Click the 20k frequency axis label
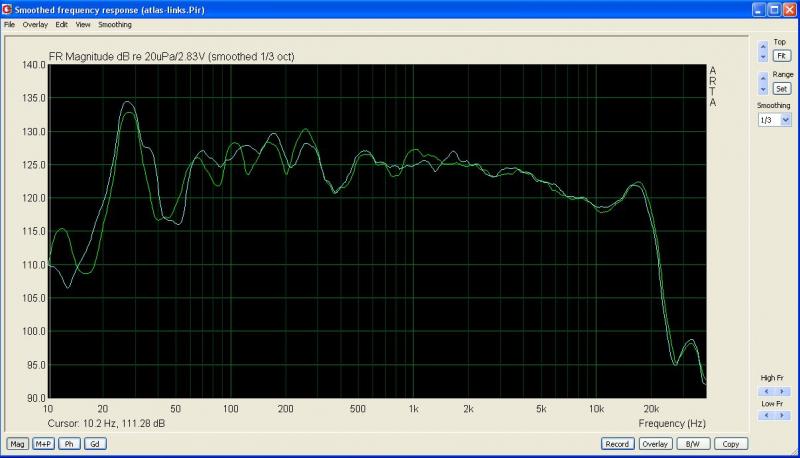This screenshot has width=800, height=458. [651, 409]
